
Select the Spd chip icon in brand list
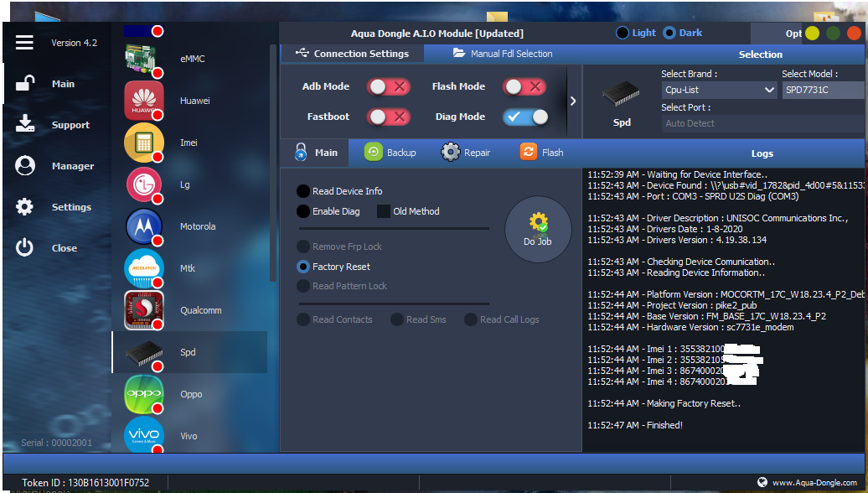tap(144, 353)
